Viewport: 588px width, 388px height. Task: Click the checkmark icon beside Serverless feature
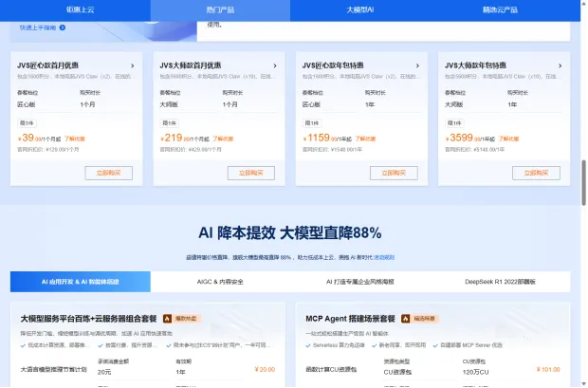pos(308,345)
